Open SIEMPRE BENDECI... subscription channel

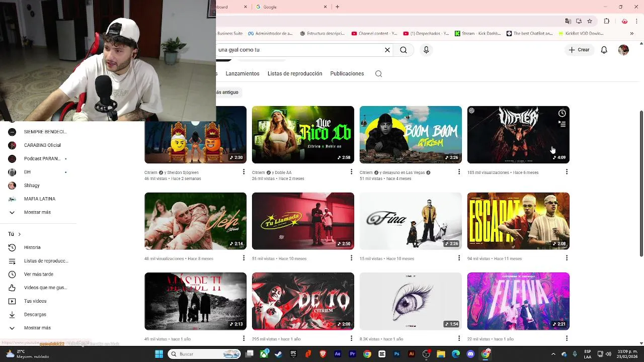pyautogui.click(x=38, y=132)
